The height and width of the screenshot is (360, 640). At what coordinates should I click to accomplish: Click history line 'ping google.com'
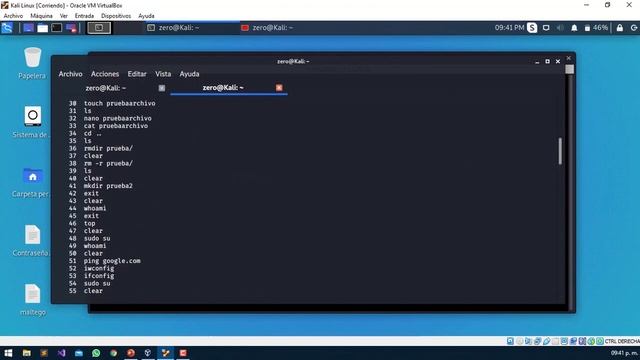tap(112, 261)
